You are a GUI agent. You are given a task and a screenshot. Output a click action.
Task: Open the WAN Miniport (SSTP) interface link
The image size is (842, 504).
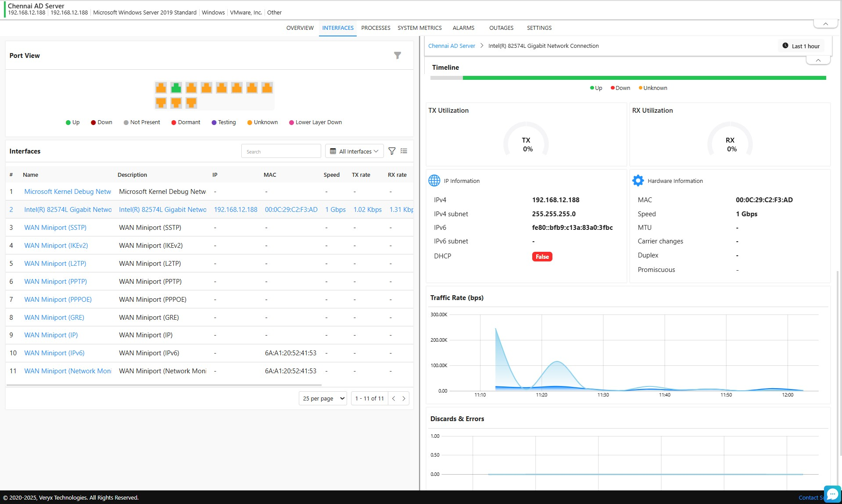click(55, 228)
